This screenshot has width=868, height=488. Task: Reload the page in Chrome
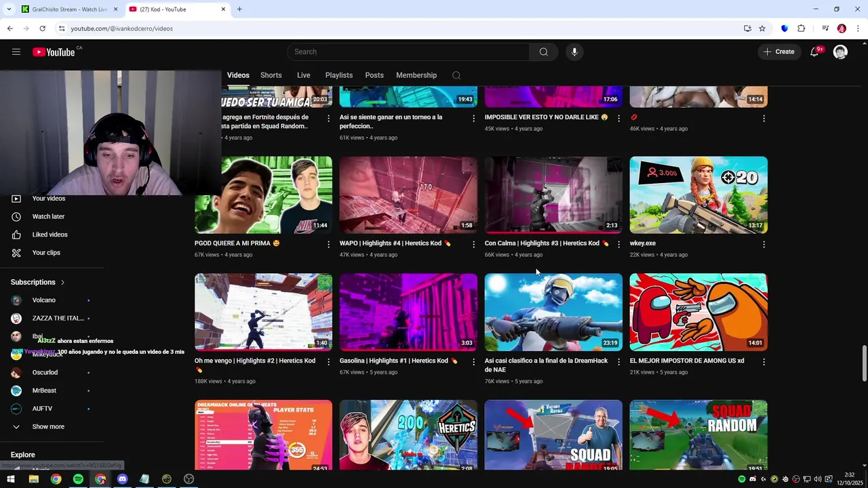pos(42,28)
